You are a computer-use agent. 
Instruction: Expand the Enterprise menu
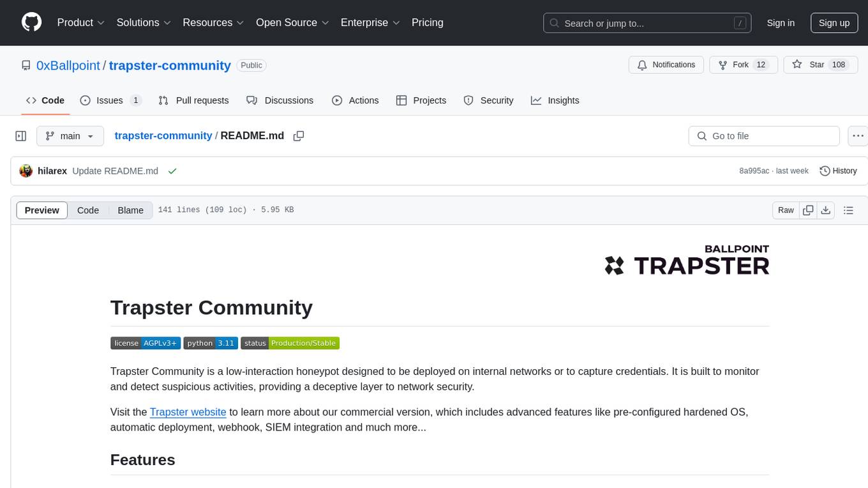coord(370,22)
